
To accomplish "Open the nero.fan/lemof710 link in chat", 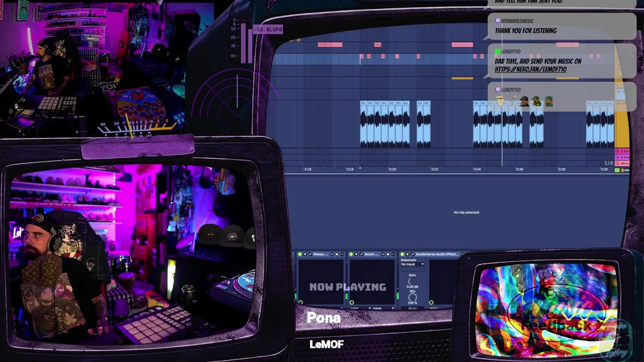I will point(530,69).
